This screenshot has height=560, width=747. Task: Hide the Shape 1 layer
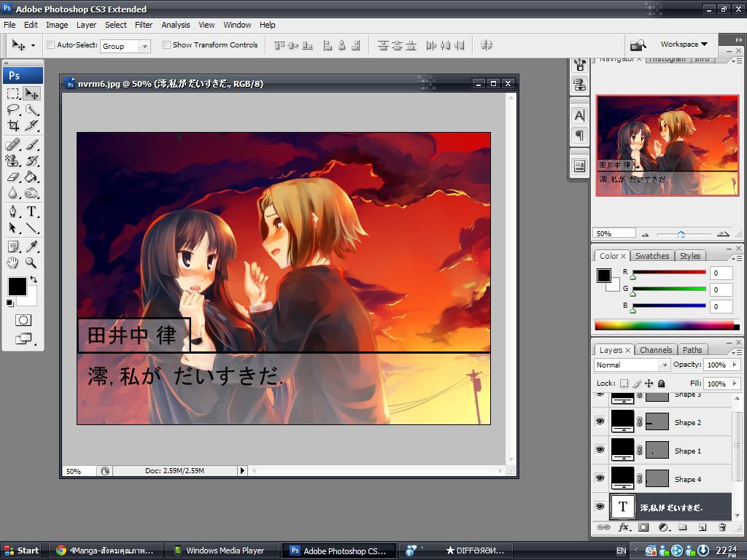pos(600,450)
